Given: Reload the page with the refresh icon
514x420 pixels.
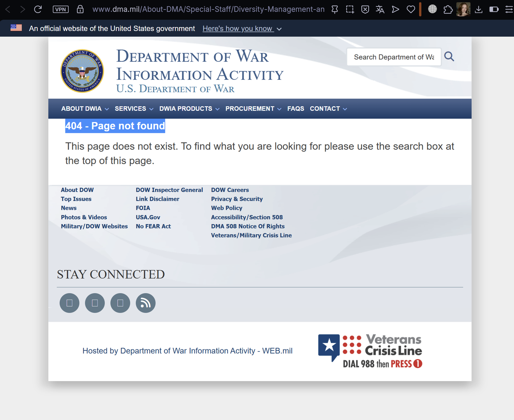Looking at the screenshot, I should [38, 9].
